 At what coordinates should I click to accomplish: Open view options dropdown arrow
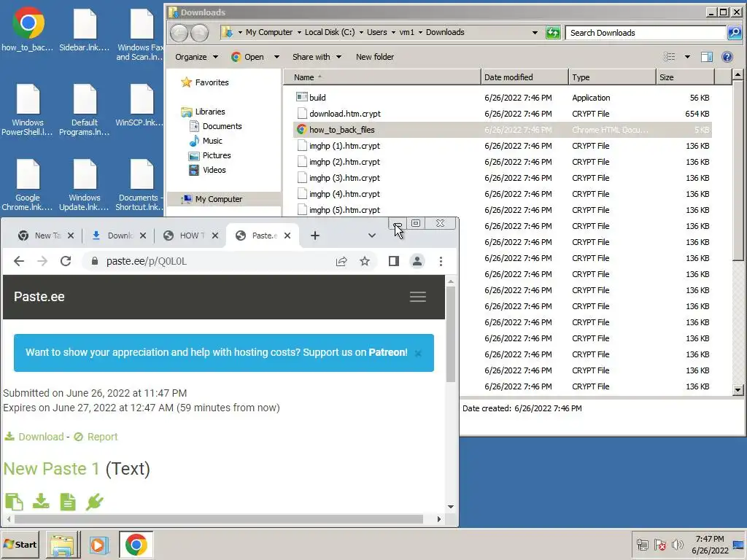(x=687, y=57)
